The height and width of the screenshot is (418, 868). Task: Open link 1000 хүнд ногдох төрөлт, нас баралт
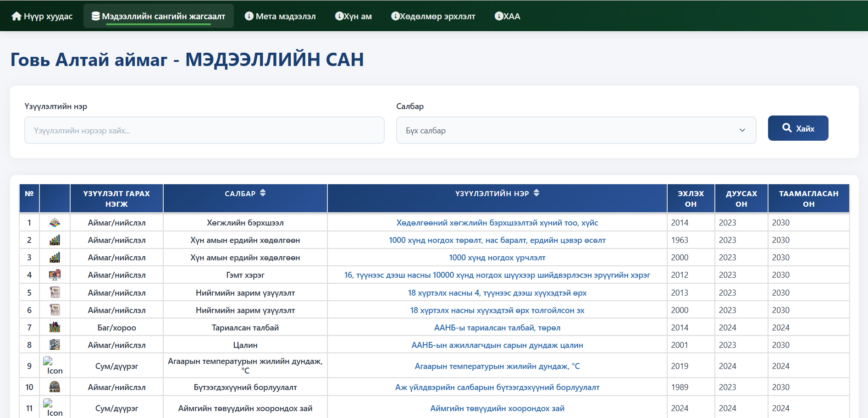[497, 240]
